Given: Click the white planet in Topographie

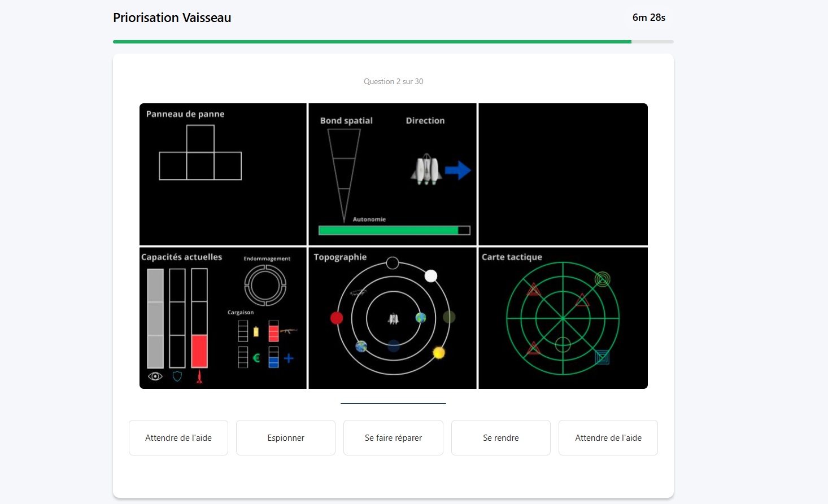Looking at the screenshot, I should pyautogui.click(x=431, y=276).
